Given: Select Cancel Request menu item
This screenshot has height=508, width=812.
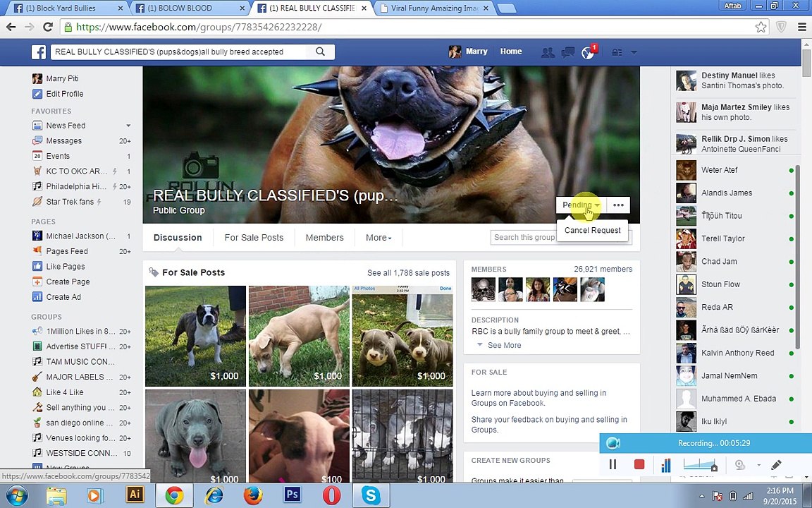Looking at the screenshot, I should click(x=592, y=230).
